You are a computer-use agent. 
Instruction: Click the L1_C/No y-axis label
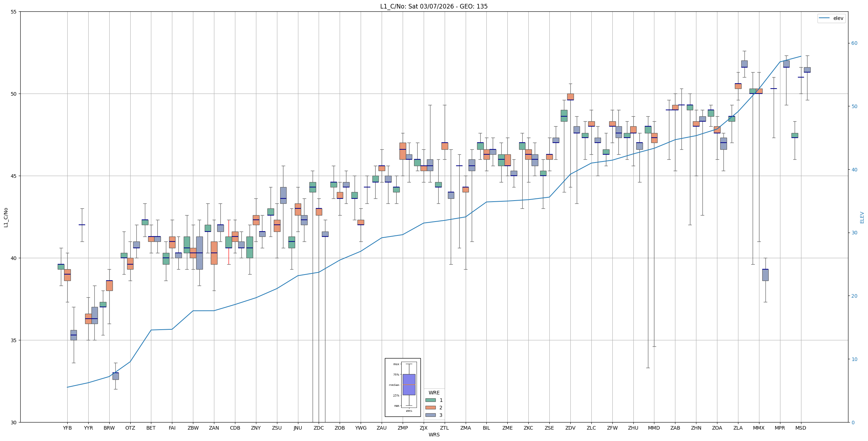coord(6,217)
